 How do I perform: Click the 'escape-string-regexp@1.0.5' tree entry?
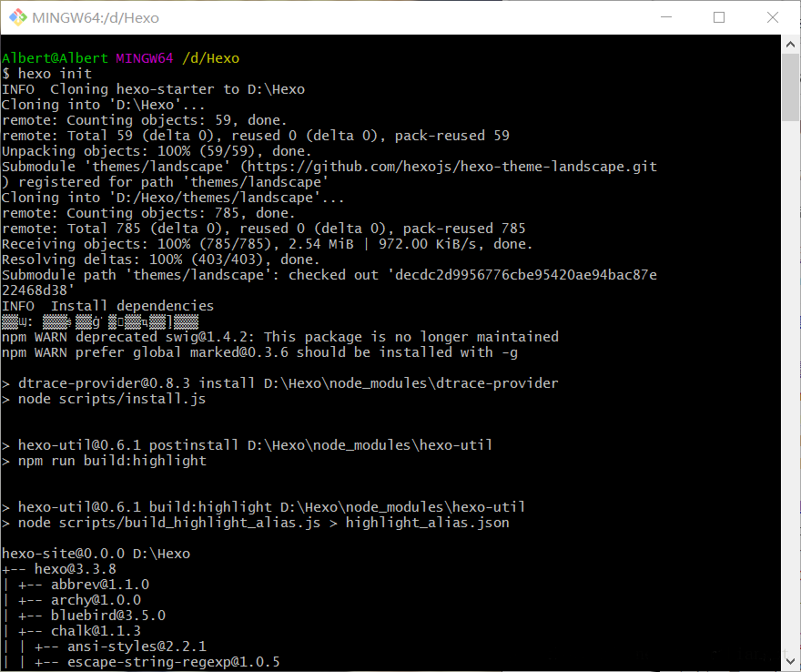pyautogui.click(x=174, y=662)
